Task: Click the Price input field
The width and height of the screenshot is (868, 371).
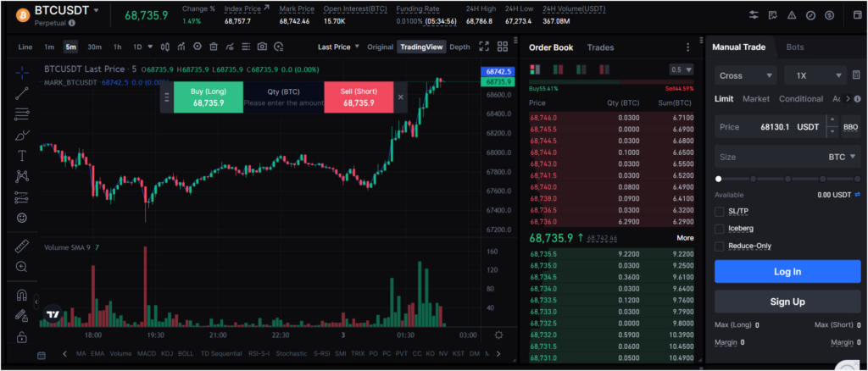Action: (770, 127)
